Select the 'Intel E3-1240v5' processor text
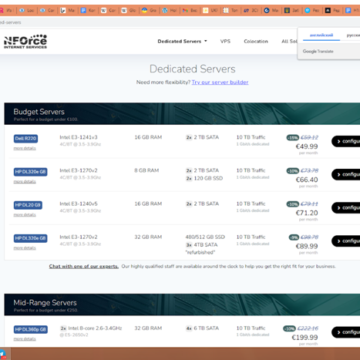The width and height of the screenshot is (360, 360). pos(79,204)
